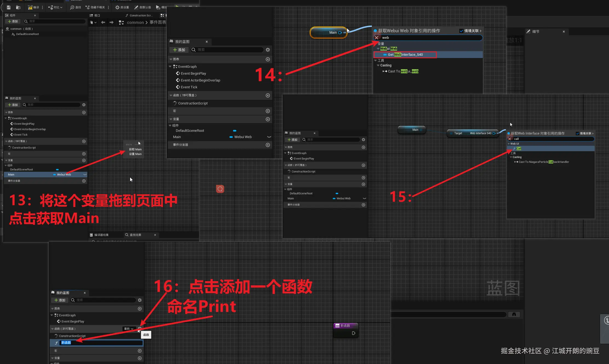Choose Get WebInterface_540 entry
This screenshot has width=609, height=364.
405,55
